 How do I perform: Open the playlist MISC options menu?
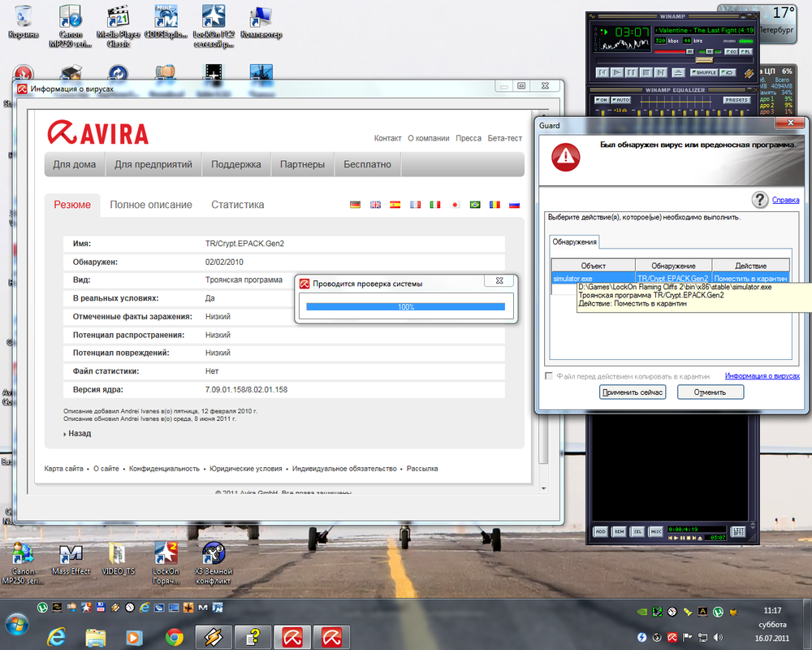656,531
